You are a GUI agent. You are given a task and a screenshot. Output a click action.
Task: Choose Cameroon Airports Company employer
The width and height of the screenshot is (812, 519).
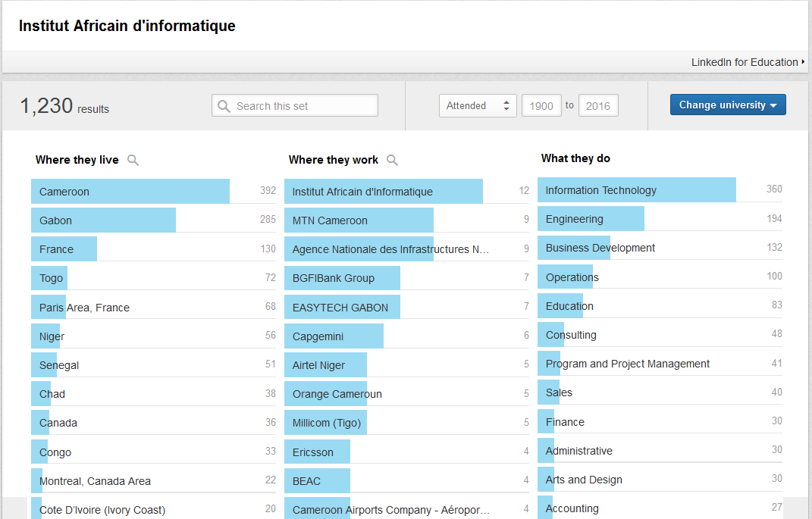(x=406, y=508)
